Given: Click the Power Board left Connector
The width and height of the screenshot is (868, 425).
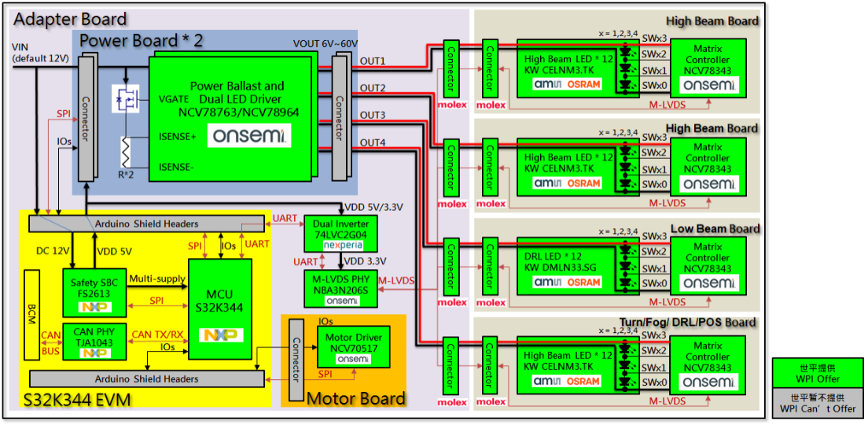Looking at the screenshot, I should click(x=85, y=117).
